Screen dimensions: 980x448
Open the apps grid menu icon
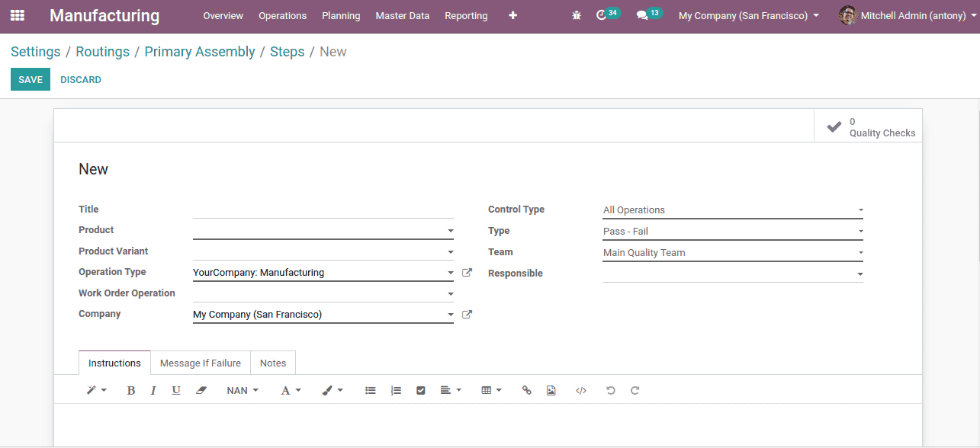(17, 15)
